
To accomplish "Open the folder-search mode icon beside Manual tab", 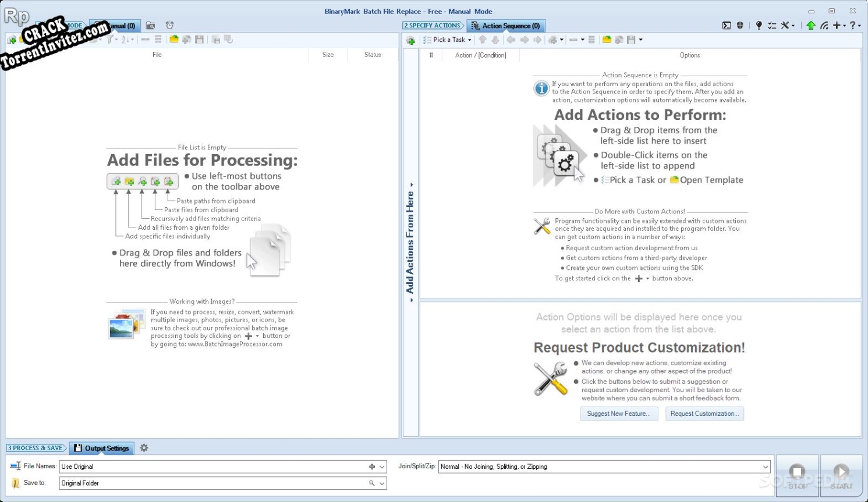I will (150, 26).
